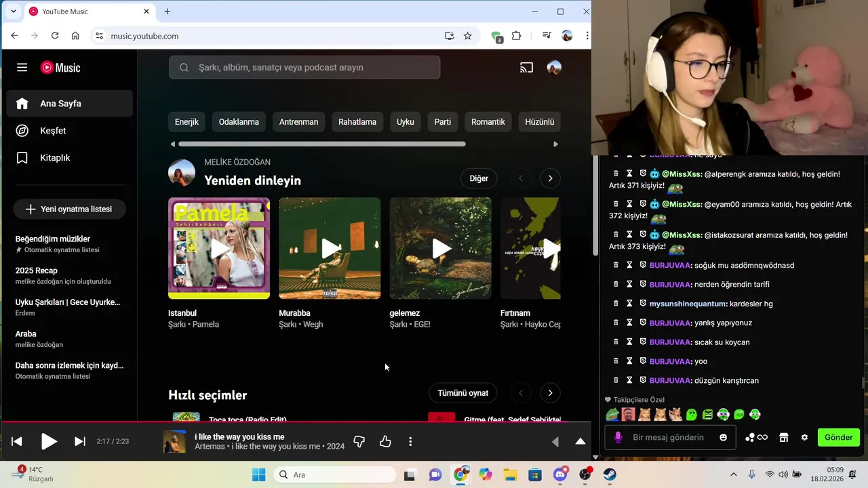The height and width of the screenshot is (488, 868).
Task: Click the YouTube Music logo
Action: 60,67
